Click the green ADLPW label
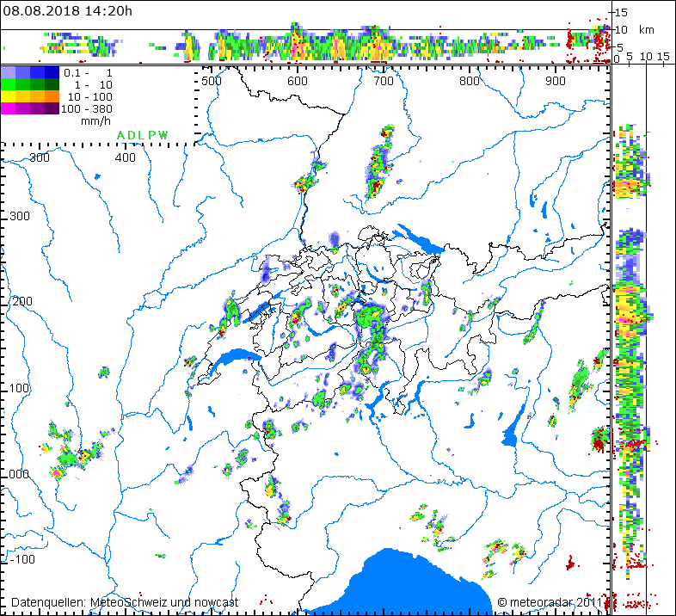The image size is (676, 616). pyautogui.click(x=142, y=135)
